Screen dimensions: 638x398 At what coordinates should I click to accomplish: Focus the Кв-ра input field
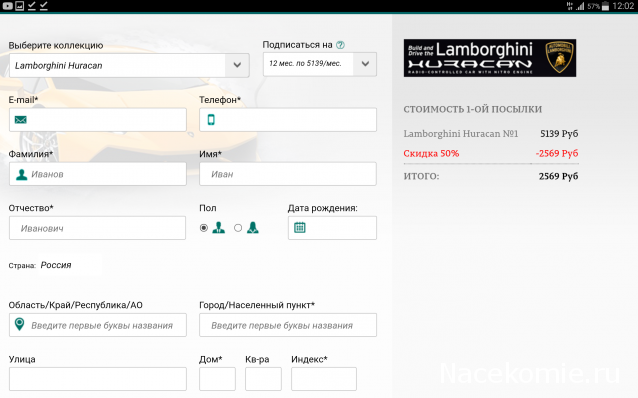(x=263, y=379)
